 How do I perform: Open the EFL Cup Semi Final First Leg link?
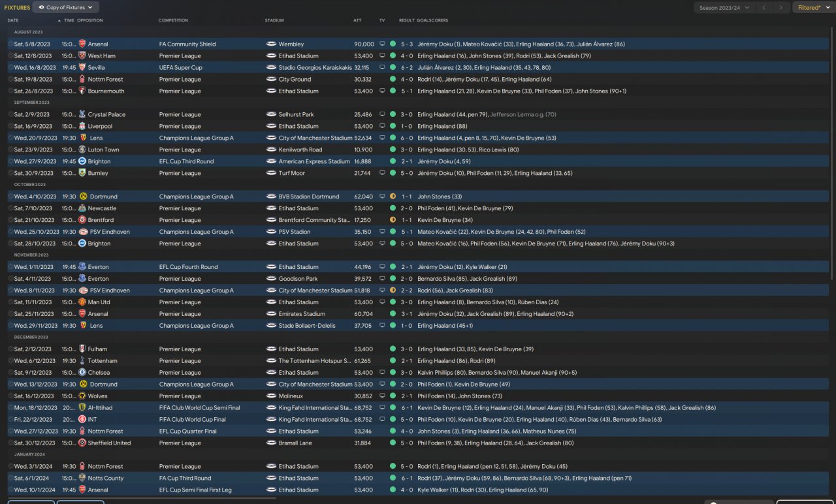coord(195,490)
